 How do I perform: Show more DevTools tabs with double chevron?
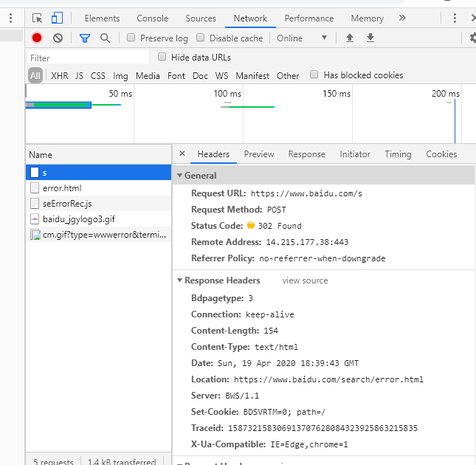click(x=402, y=18)
